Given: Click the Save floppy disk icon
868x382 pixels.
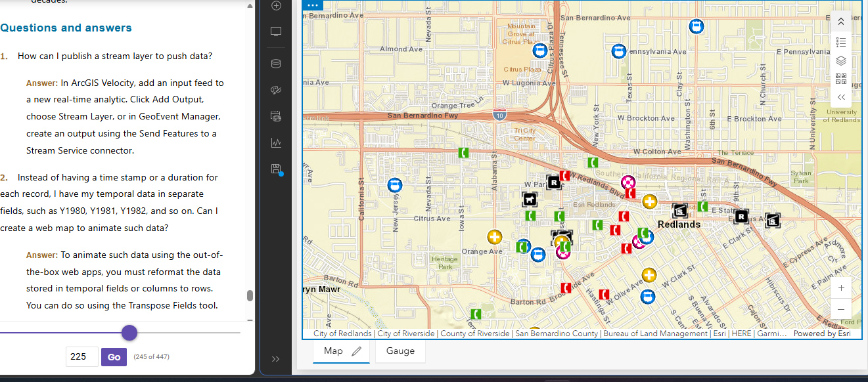Looking at the screenshot, I should (x=276, y=169).
